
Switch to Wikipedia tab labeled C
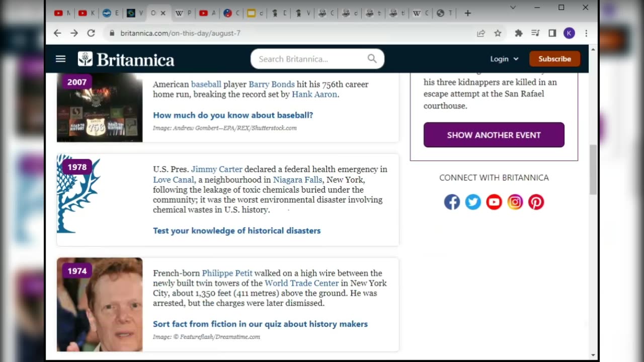click(421, 13)
